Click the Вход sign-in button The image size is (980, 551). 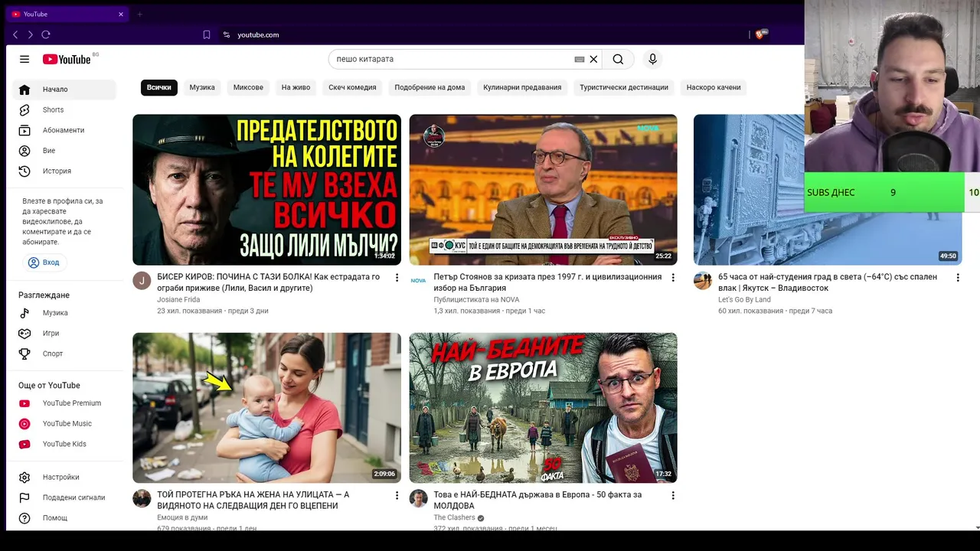click(x=44, y=262)
